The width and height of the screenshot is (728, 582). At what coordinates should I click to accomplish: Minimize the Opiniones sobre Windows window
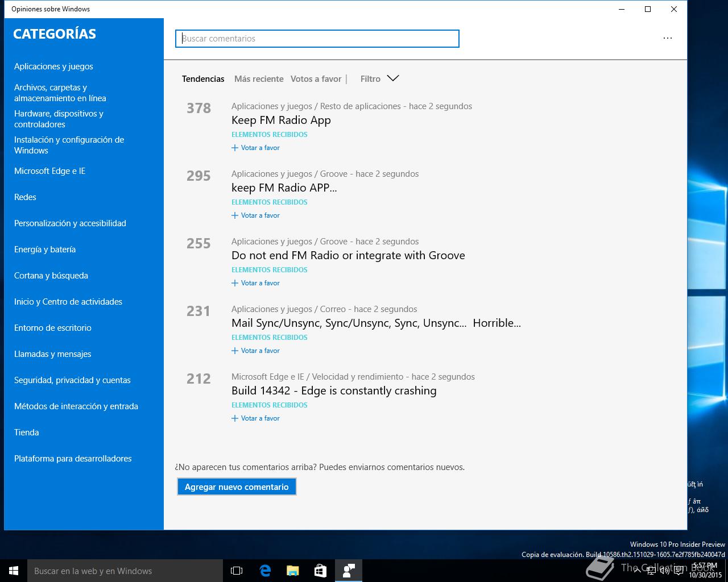tap(622, 9)
